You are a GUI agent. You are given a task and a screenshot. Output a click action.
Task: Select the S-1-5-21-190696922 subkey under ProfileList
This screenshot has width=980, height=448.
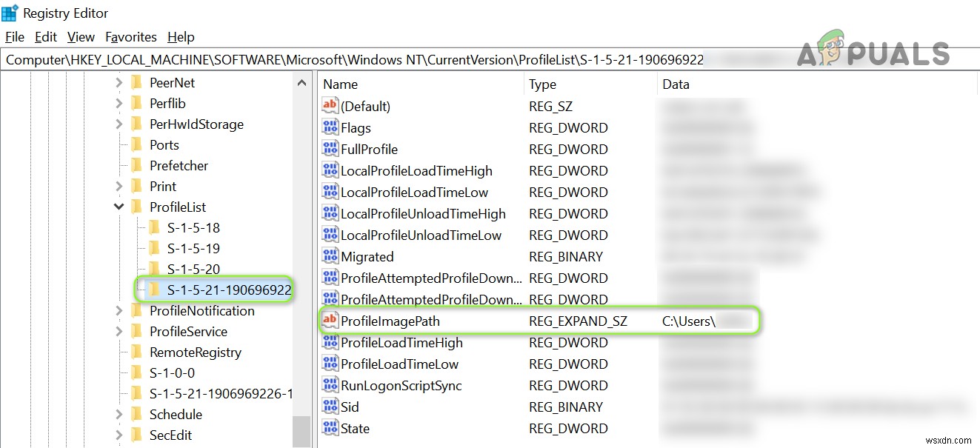tap(229, 290)
